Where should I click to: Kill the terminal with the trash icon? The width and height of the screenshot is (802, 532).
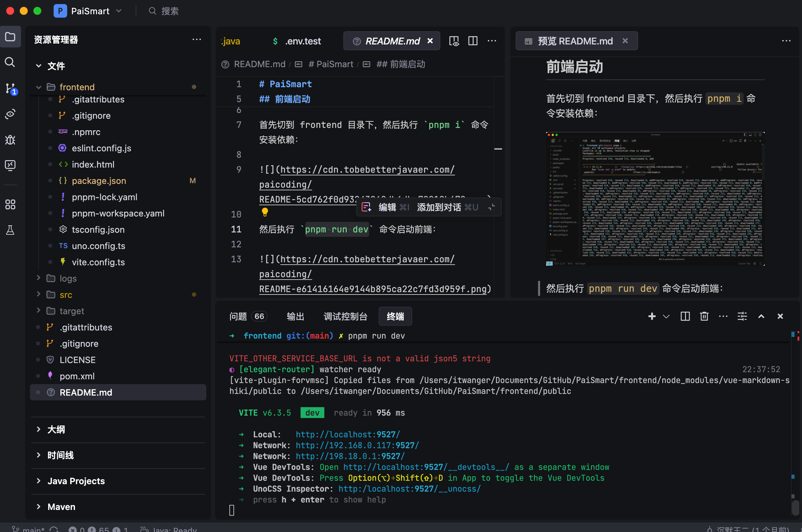pos(704,316)
